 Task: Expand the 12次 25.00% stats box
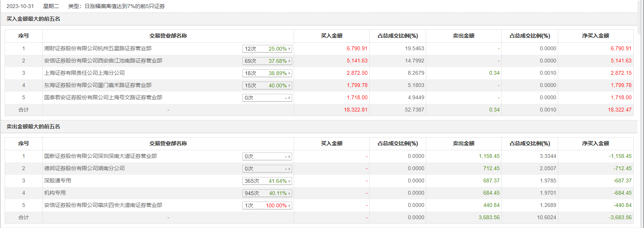coord(267,49)
